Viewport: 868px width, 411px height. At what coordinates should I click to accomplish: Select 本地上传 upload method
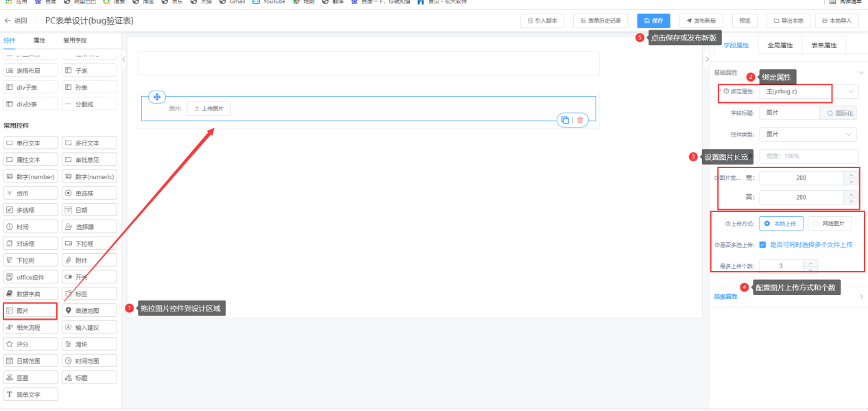coord(781,223)
